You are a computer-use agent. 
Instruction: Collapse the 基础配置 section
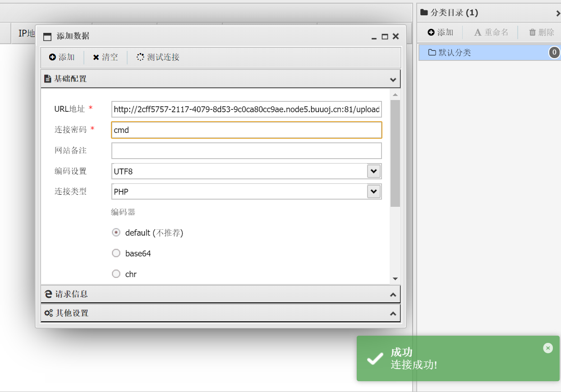tap(393, 80)
